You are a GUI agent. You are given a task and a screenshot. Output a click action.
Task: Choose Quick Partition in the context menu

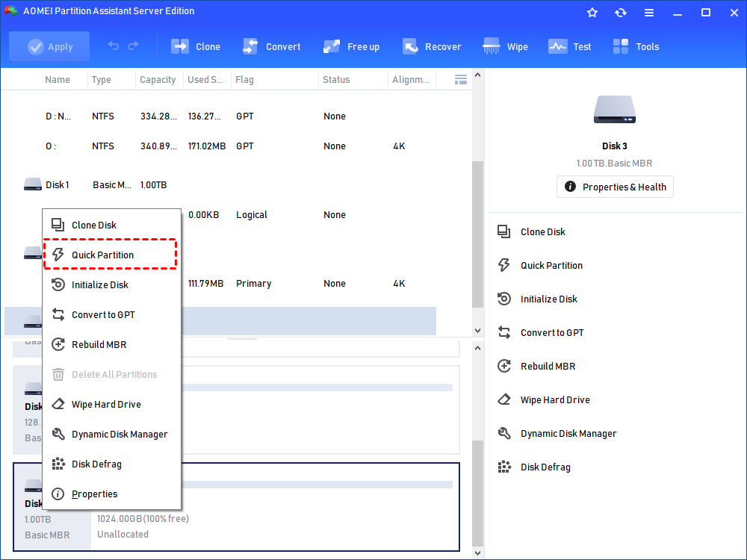111,255
